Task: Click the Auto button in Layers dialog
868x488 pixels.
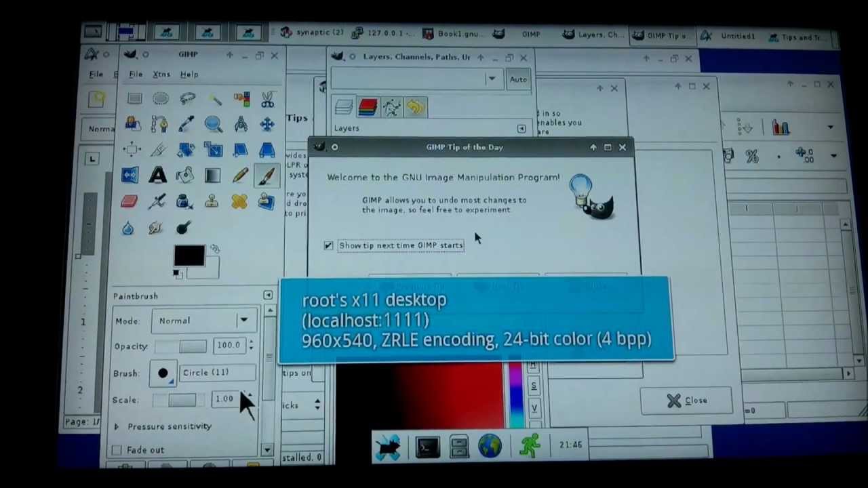Action: 518,79
